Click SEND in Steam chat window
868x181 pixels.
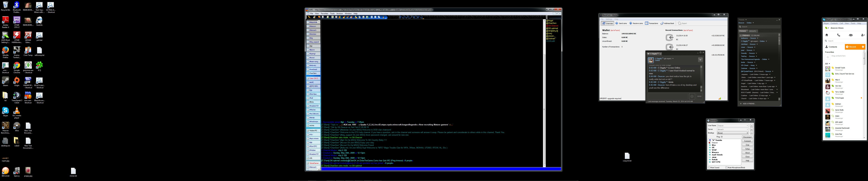(699, 96)
